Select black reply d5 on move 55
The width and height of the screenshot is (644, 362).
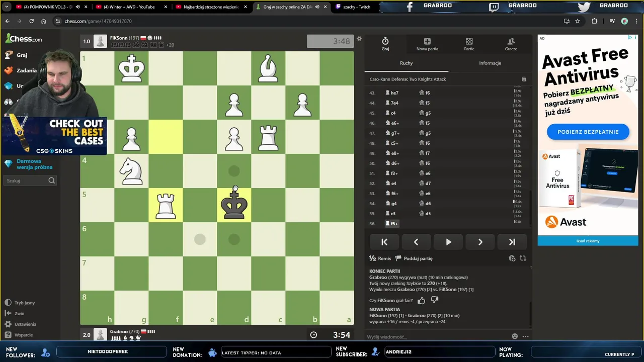[x=425, y=214]
